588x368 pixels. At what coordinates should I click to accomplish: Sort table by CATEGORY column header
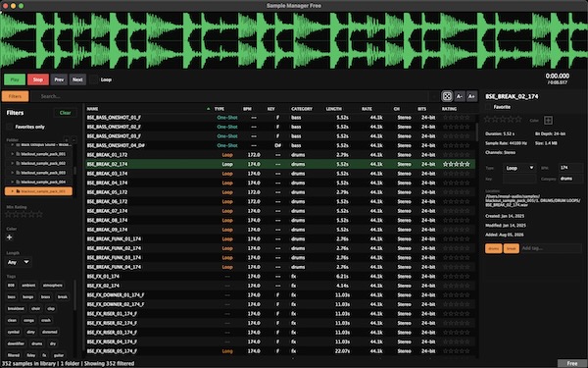[302, 109]
